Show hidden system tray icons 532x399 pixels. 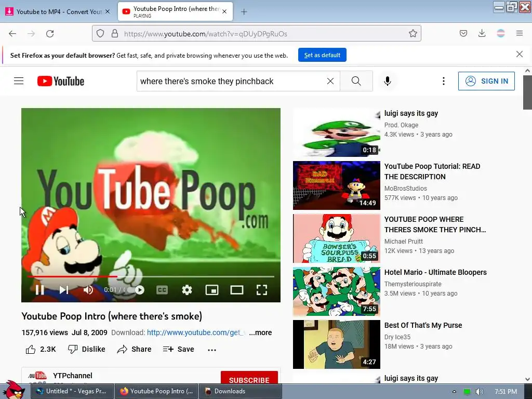(x=454, y=392)
